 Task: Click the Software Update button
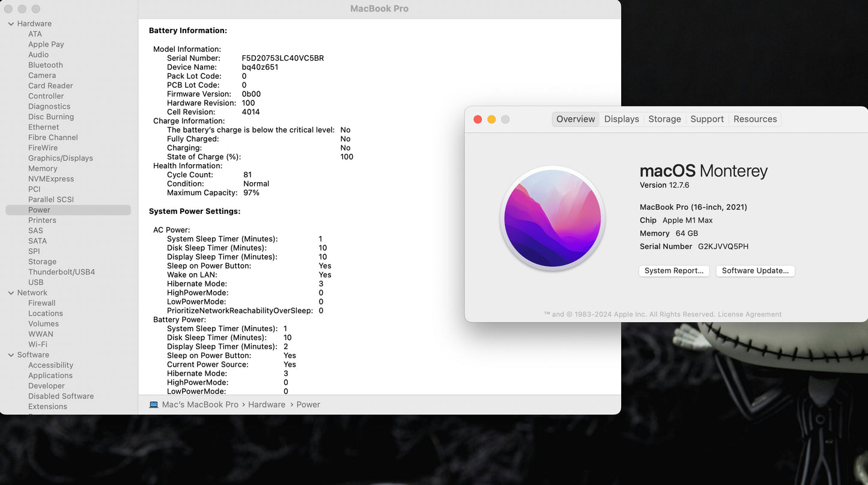755,271
